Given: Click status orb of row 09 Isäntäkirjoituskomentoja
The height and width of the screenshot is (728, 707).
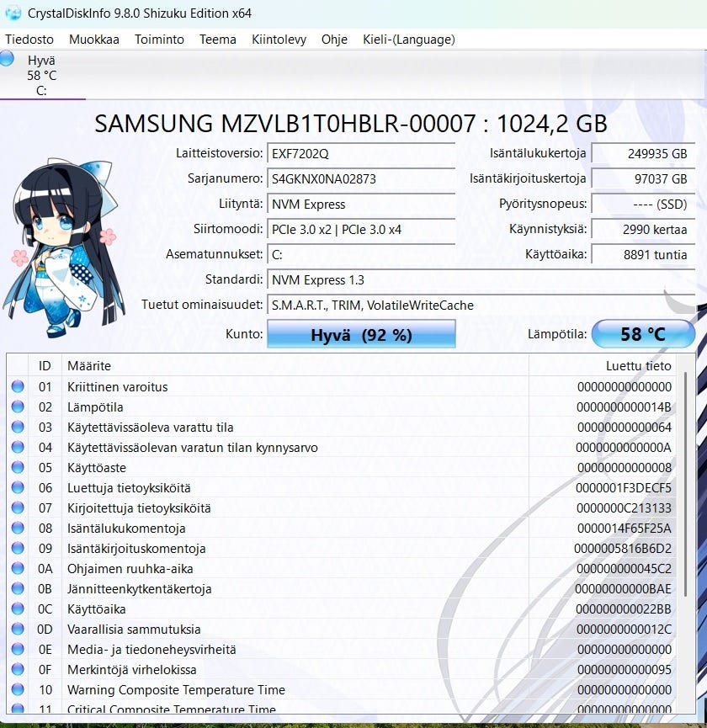Looking at the screenshot, I should (x=18, y=548).
